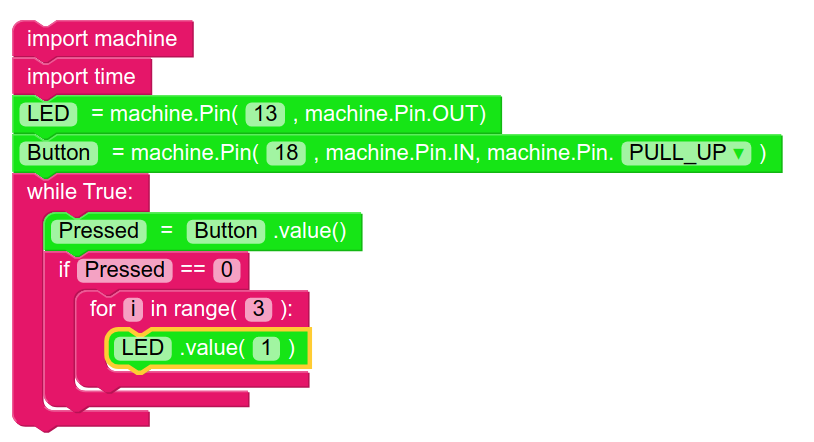Edit pin number 18 field
The height and width of the screenshot is (442, 814).
tap(286, 154)
